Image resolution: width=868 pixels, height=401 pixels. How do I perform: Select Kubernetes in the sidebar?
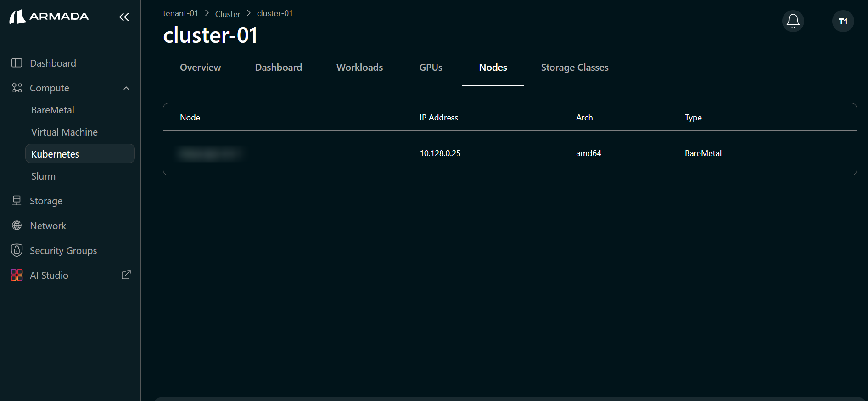[80, 154]
